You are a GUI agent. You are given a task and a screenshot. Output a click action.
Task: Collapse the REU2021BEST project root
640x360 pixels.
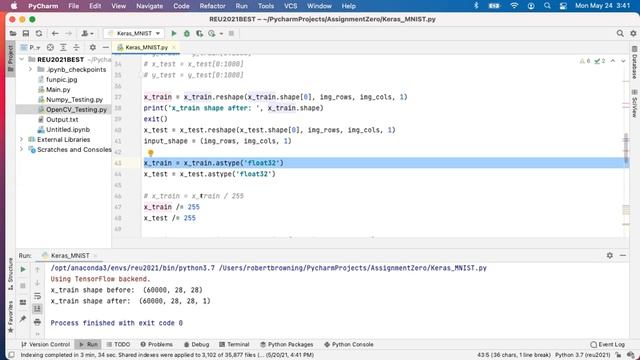[x=22, y=60]
